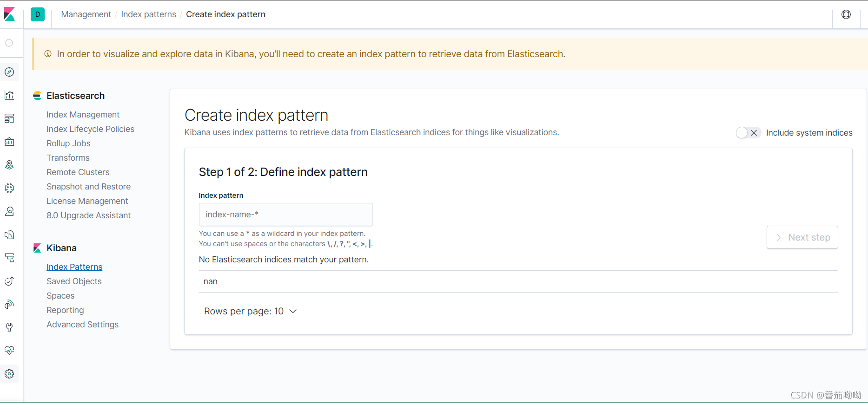The height and width of the screenshot is (404, 868).
Task: Open the space selector D avatar
Action: coord(38,14)
